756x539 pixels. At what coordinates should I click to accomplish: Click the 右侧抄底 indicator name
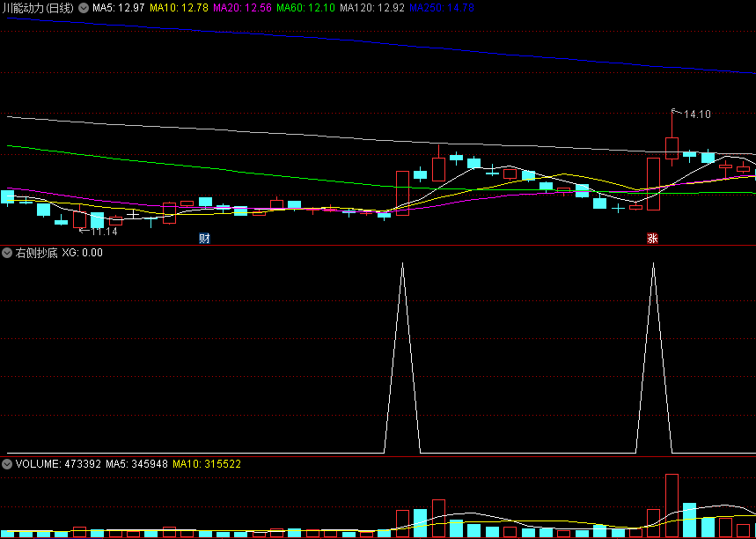37,253
